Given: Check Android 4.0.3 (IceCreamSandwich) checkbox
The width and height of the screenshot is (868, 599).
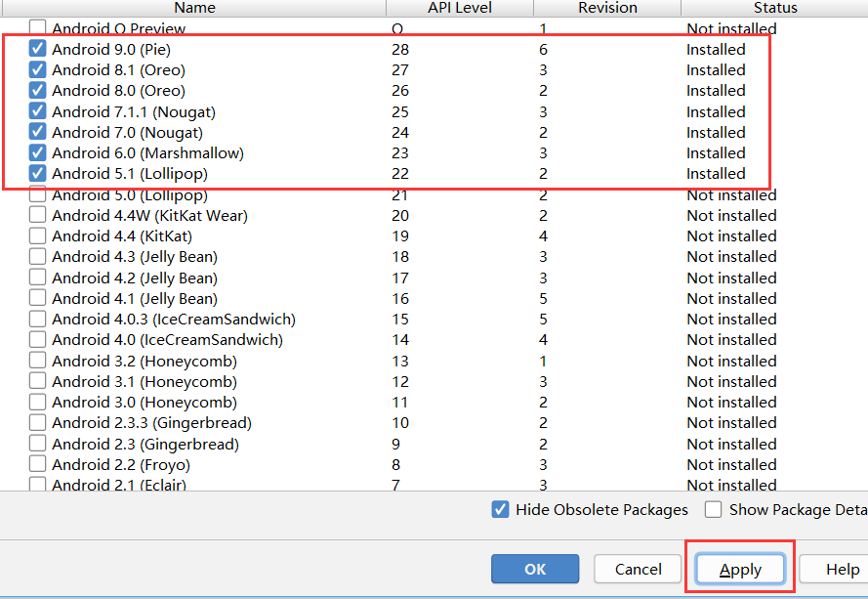Looking at the screenshot, I should click(37, 319).
